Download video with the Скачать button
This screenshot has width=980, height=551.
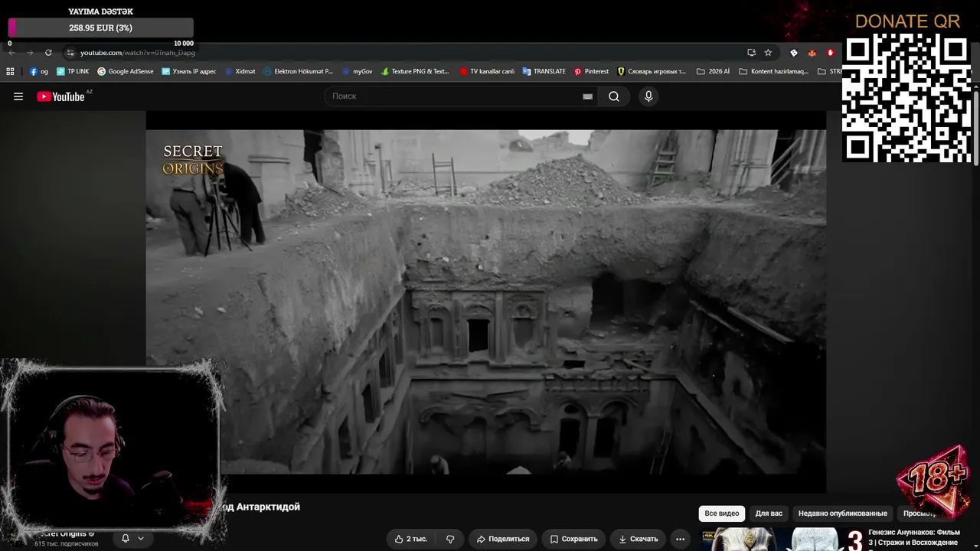coord(637,539)
